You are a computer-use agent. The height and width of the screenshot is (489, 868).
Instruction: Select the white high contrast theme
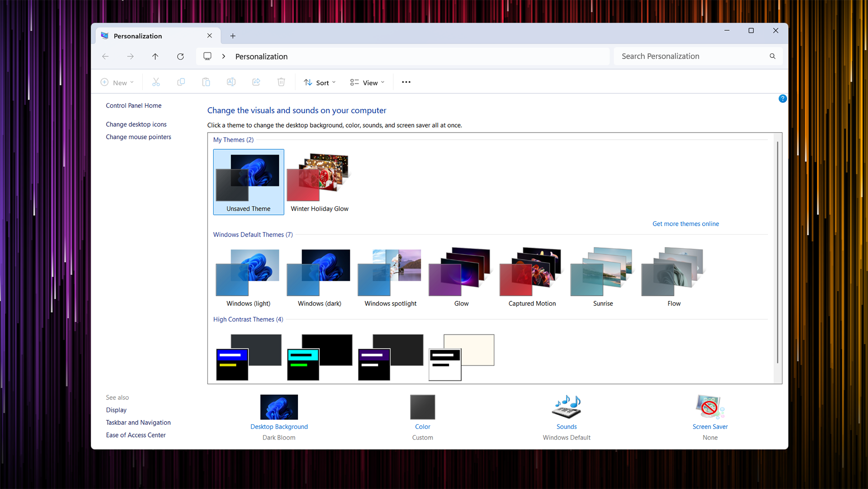[462, 357]
